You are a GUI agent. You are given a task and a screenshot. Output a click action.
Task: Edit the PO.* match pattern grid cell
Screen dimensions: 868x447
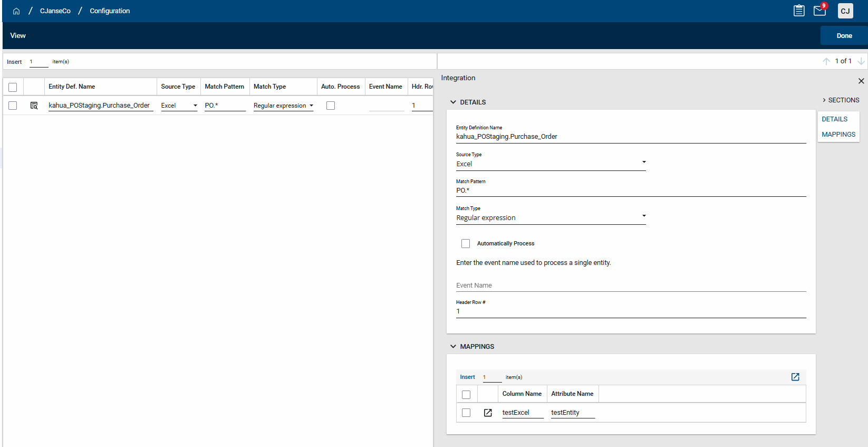point(225,106)
